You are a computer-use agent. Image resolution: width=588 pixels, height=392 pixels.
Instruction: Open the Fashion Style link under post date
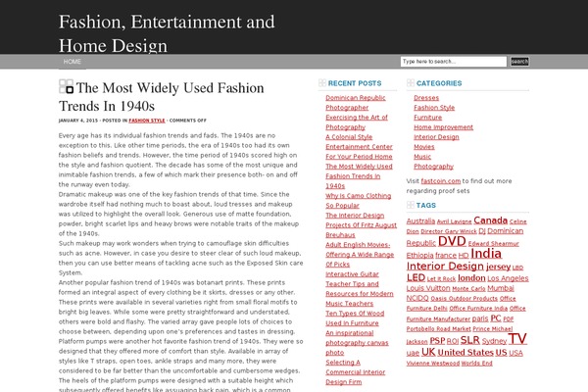(147, 121)
